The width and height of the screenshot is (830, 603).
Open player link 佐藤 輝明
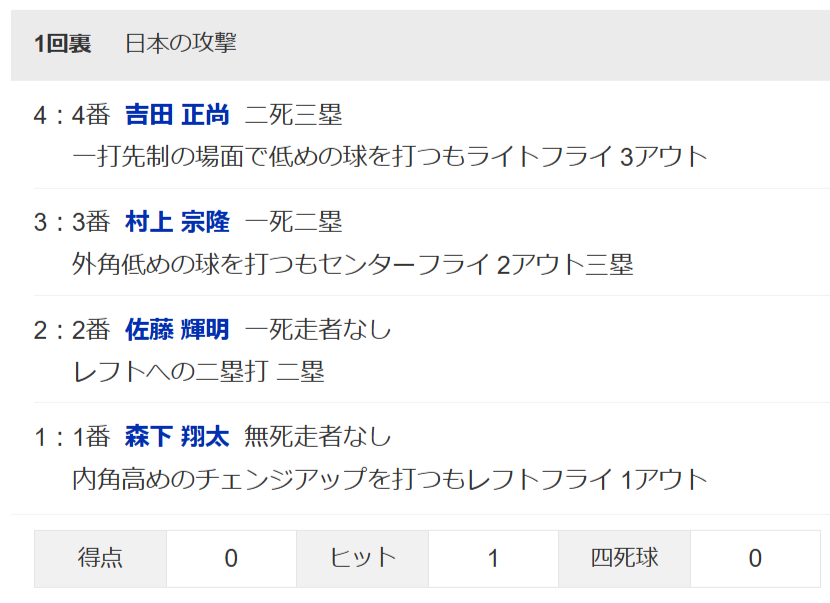pos(177,329)
